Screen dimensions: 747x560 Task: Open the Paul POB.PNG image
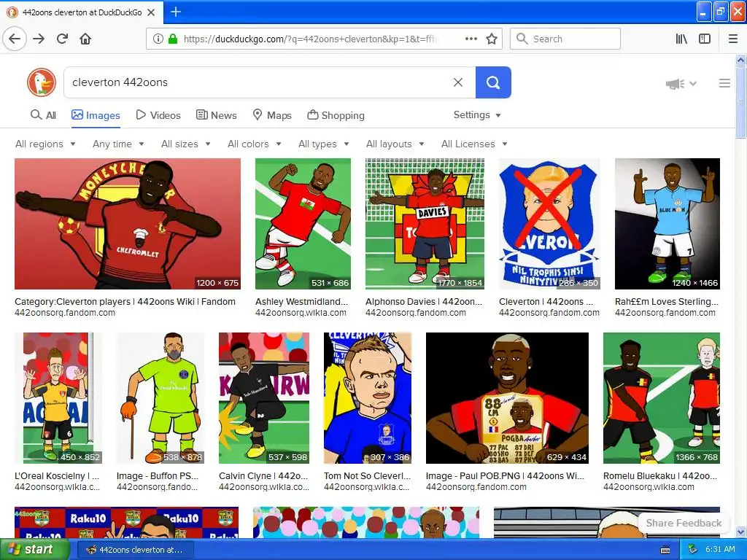coord(507,398)
